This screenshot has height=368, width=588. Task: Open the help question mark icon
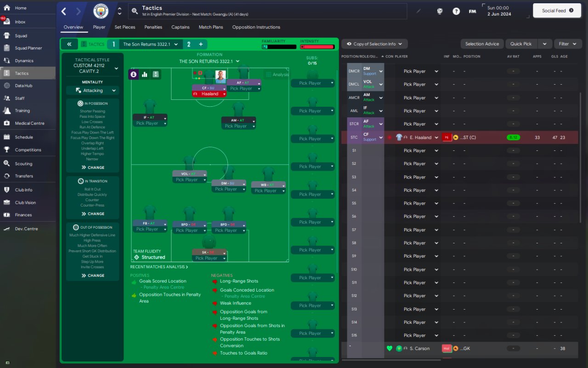point(456,11)
